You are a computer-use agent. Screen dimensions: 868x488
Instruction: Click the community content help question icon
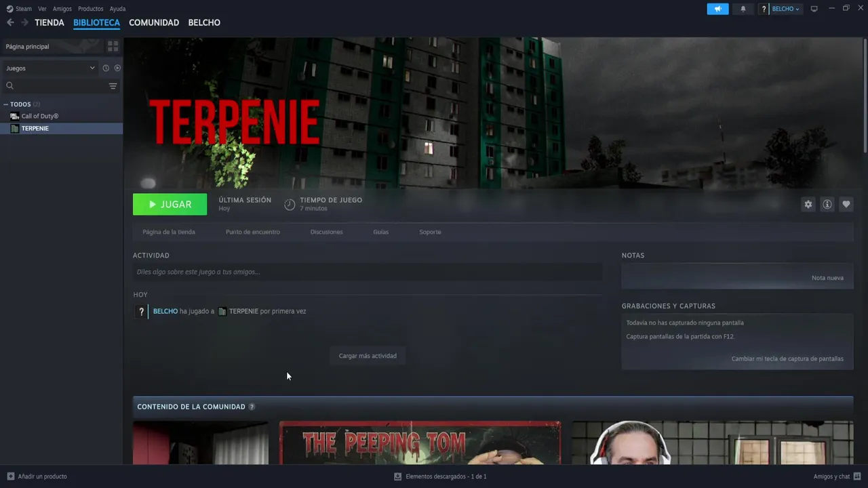252,407
